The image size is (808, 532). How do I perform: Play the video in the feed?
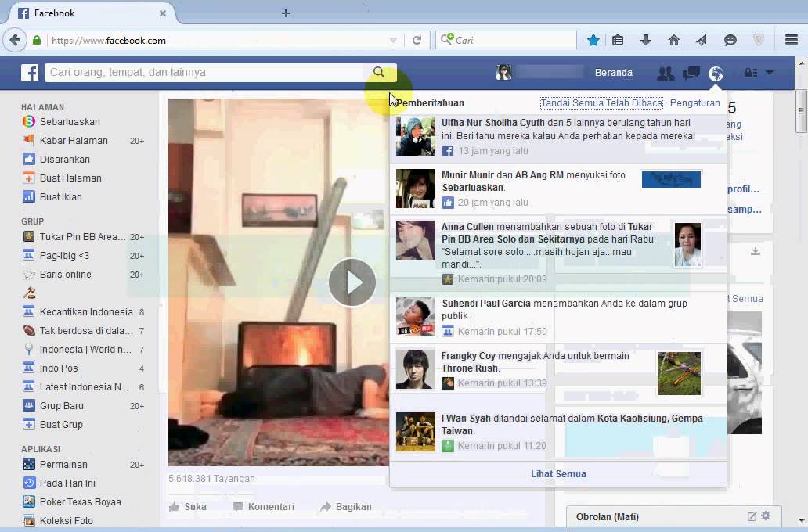pos(352,282)
